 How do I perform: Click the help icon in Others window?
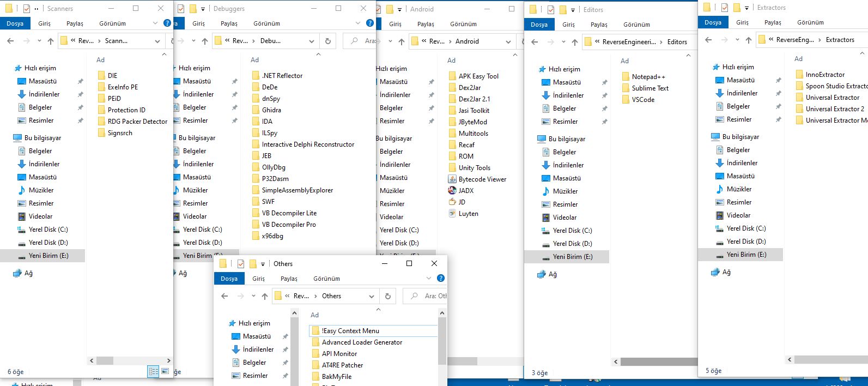point(441,278)
